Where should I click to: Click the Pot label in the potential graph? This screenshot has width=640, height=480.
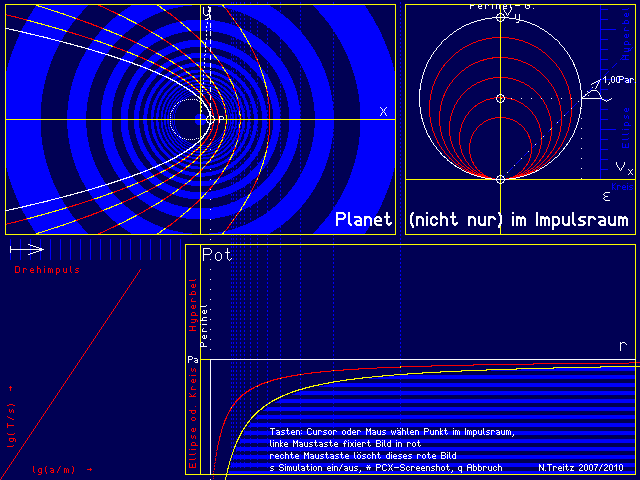217,255
